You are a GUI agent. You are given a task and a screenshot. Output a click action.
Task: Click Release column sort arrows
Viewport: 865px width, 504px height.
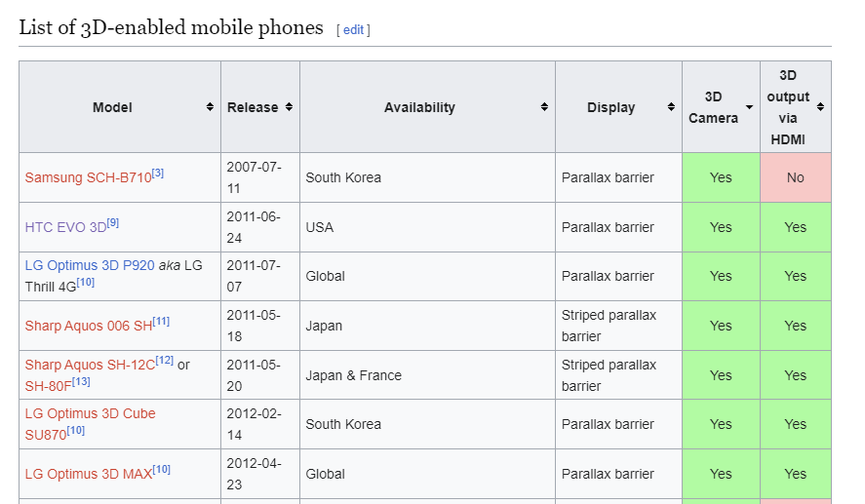289,107
